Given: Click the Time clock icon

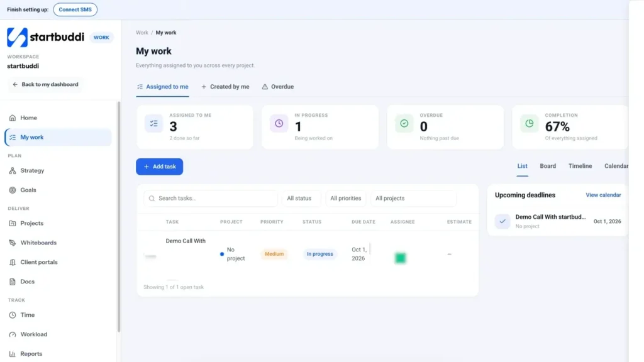Looking at the screenshot, I should pos(13,315).
